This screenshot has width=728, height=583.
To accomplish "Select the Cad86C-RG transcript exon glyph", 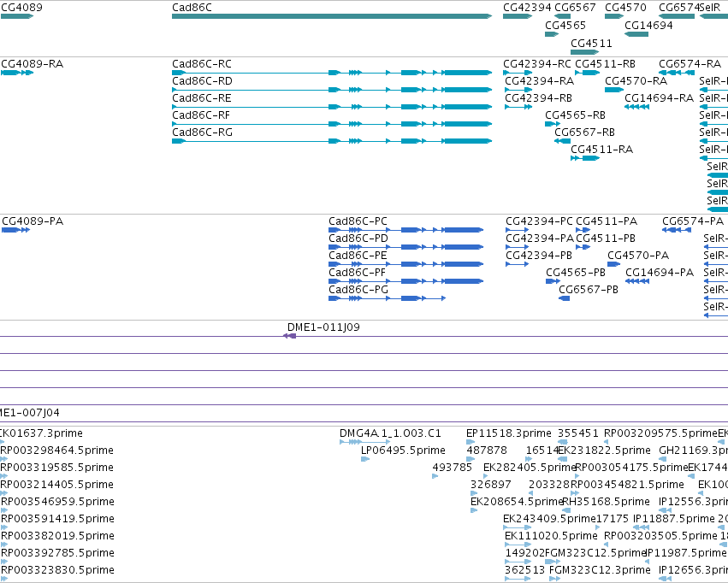I will coord(332,141).
